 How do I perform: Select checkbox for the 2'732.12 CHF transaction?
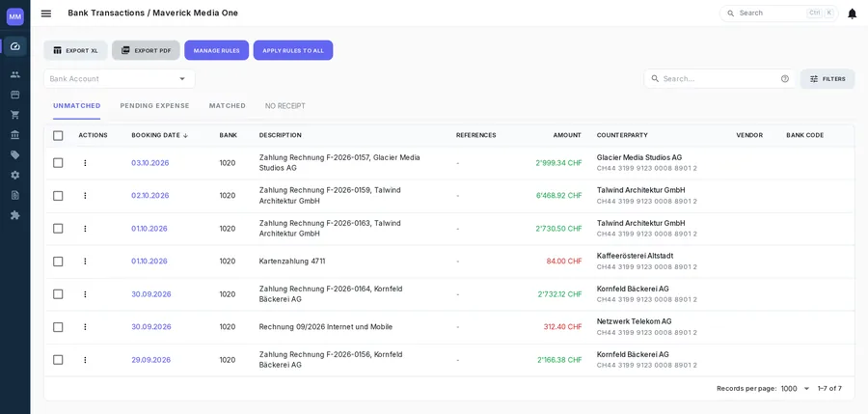point(58,294)
